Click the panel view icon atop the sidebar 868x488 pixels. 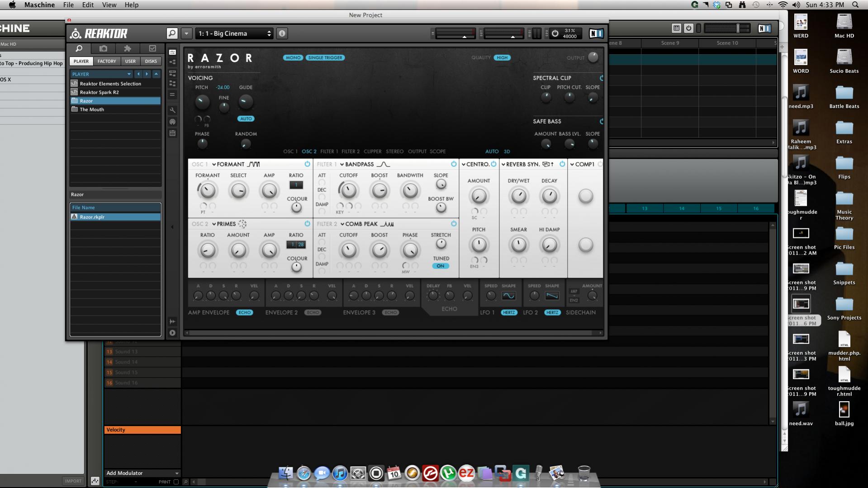(172, 52)
